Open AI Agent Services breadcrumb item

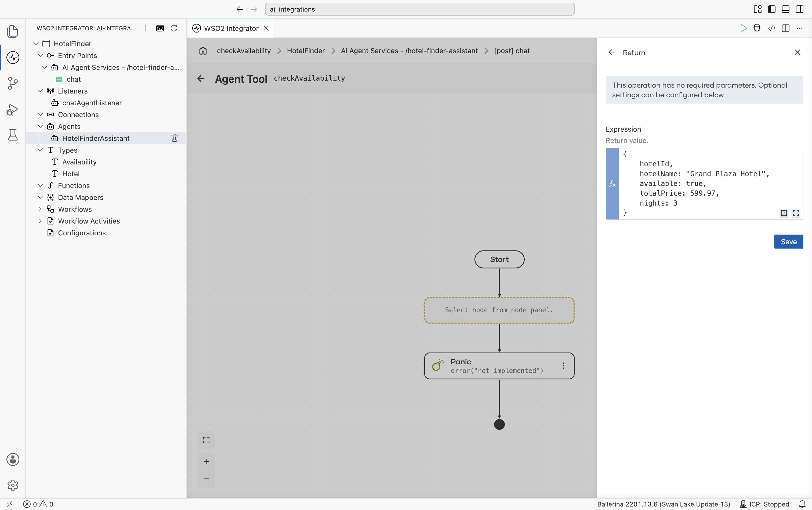[409, 51]
